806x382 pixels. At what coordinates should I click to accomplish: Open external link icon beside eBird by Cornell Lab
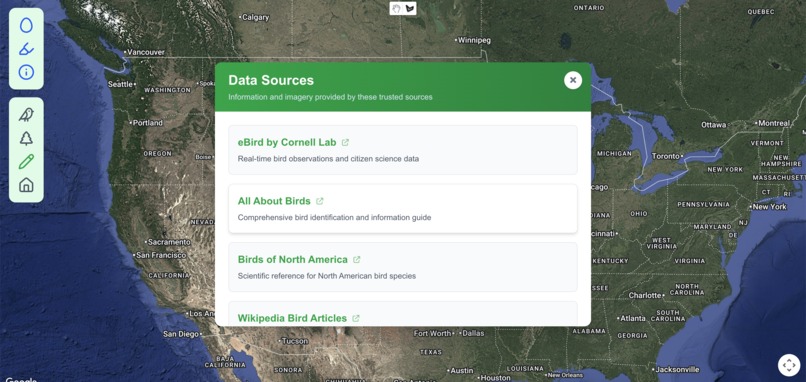(345, 142)
